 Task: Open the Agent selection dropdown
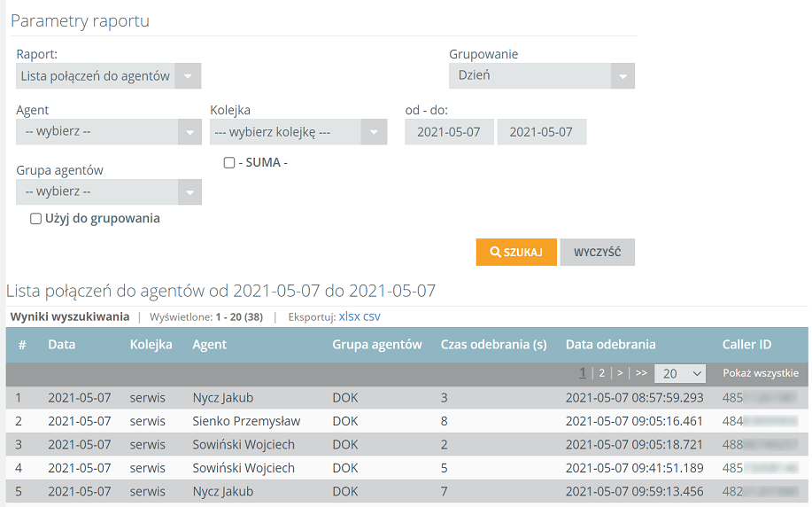click(108, 132)
